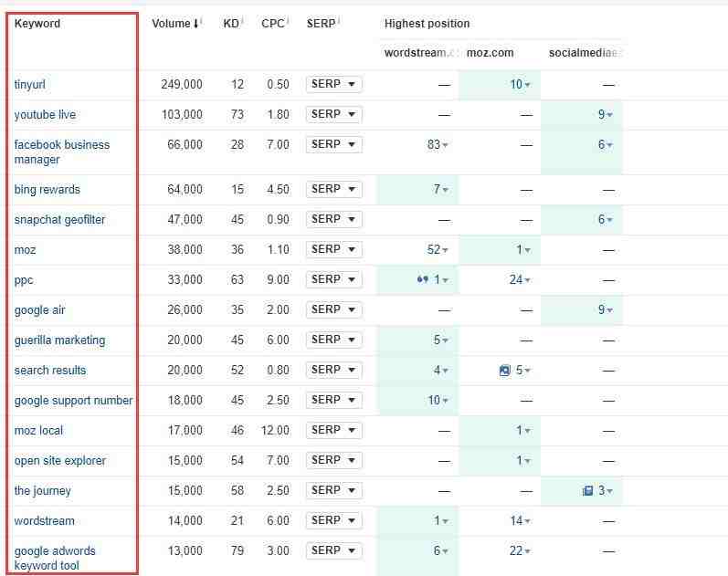Open the google support number keyword link

[73, 401]
